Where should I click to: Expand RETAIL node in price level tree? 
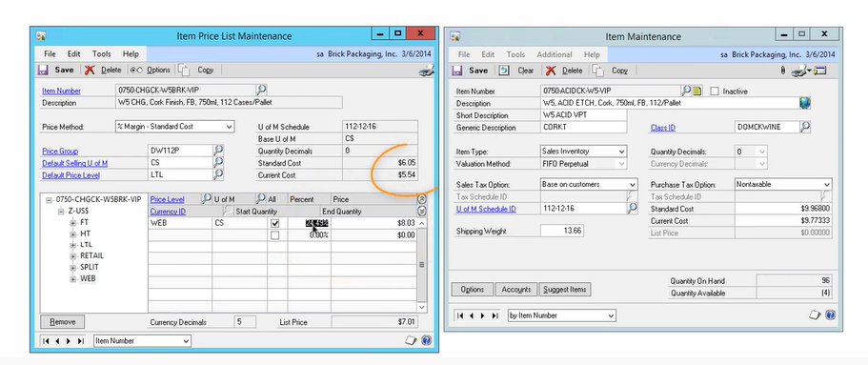(73, 256)
